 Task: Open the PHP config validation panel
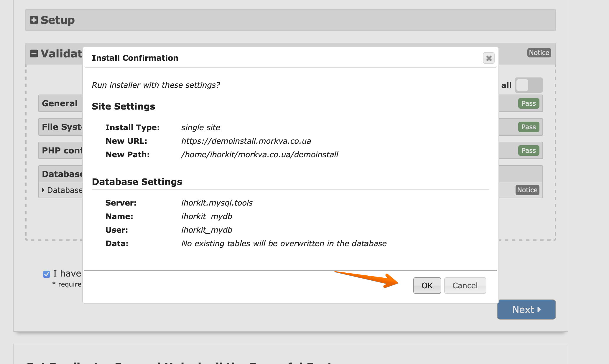click(x=62, y=150)
